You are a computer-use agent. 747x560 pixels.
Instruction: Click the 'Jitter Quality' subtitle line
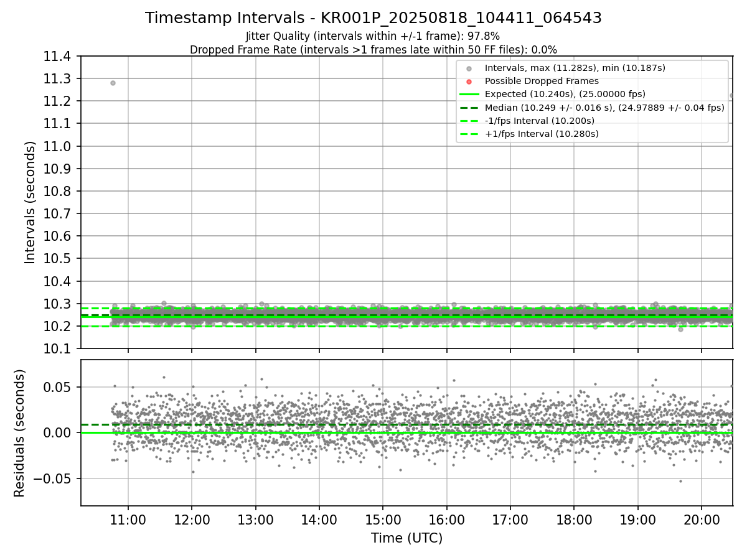coord(373,36)
